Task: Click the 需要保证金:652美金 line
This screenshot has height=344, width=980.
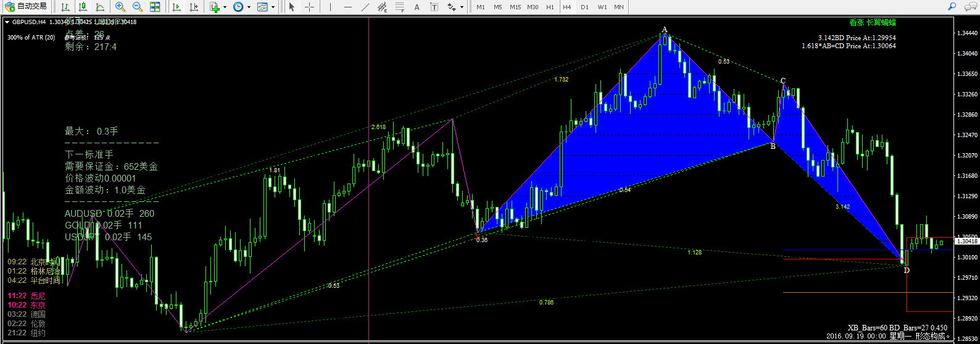Action: click(111, 166)
